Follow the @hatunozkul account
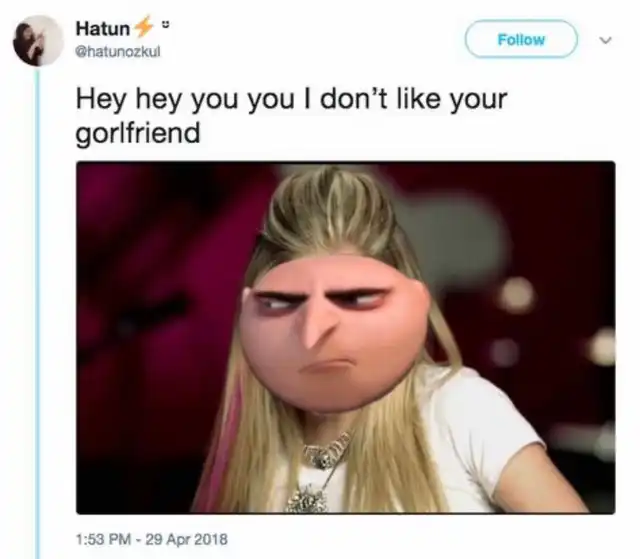Image resolution: width=640 pixels, height=559 pixels. [x=521, y=39]
